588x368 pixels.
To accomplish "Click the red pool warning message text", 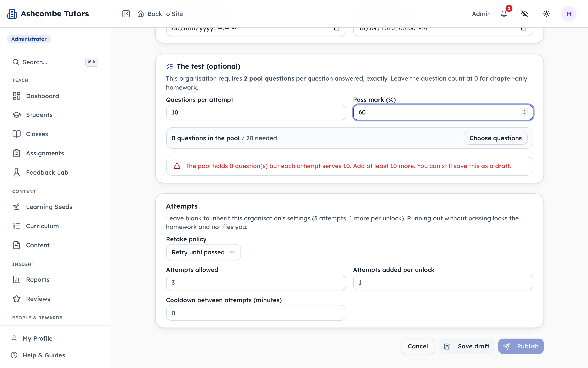I will tap(349, 166).
